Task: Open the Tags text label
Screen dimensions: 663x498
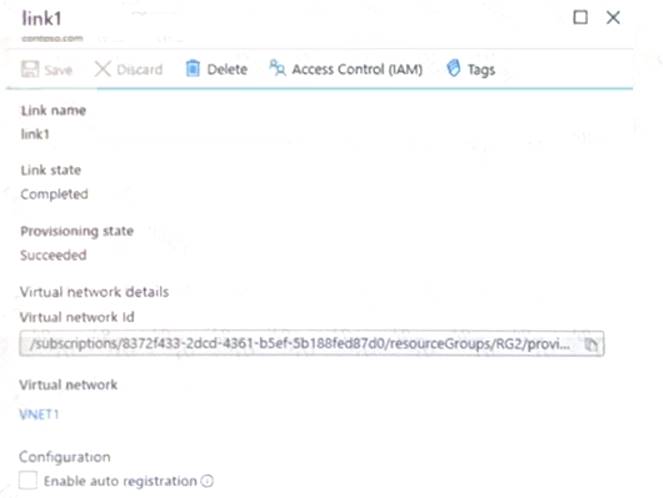Action: [481, 69]
